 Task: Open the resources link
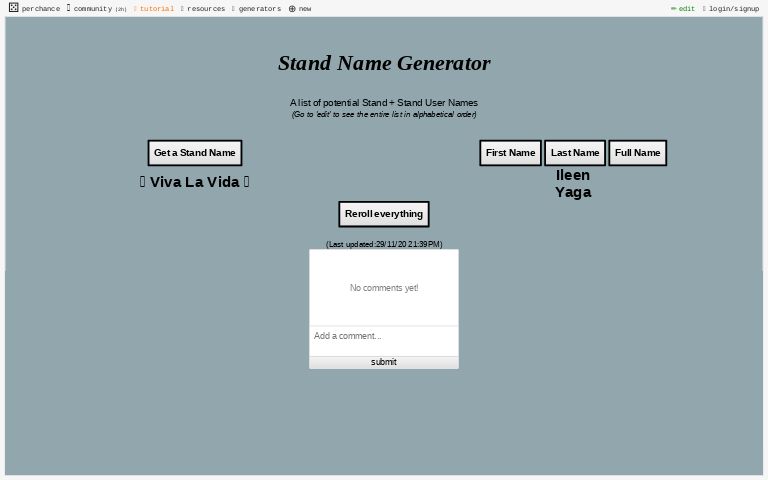pos(203,8)
